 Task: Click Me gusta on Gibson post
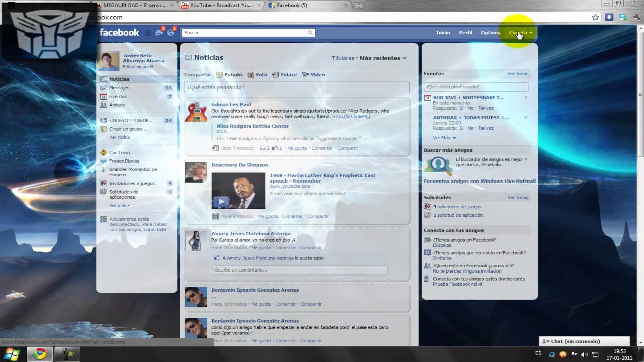(x=297, y=148)
